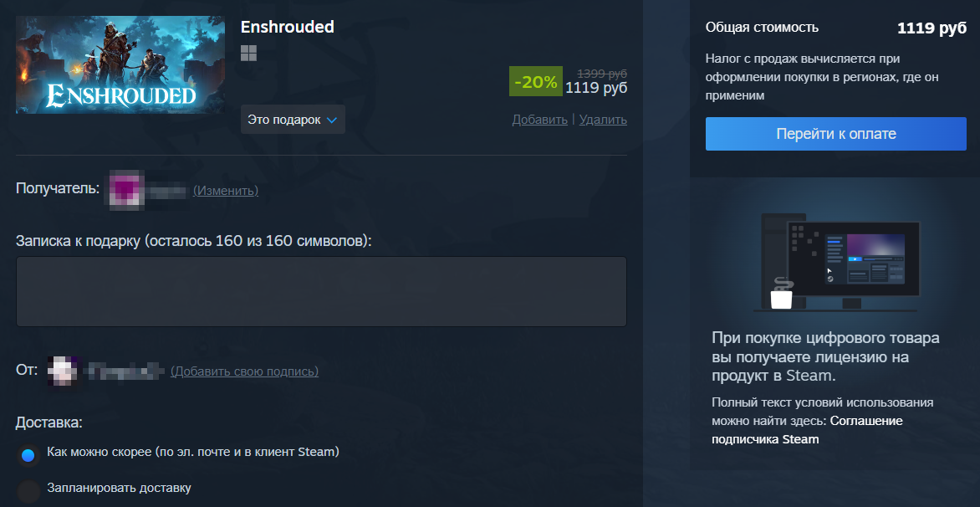Click the blurred sender name next to От
The height and width of the screenshot is (507, 980).
pyautogui.click(x=127, y=371)
